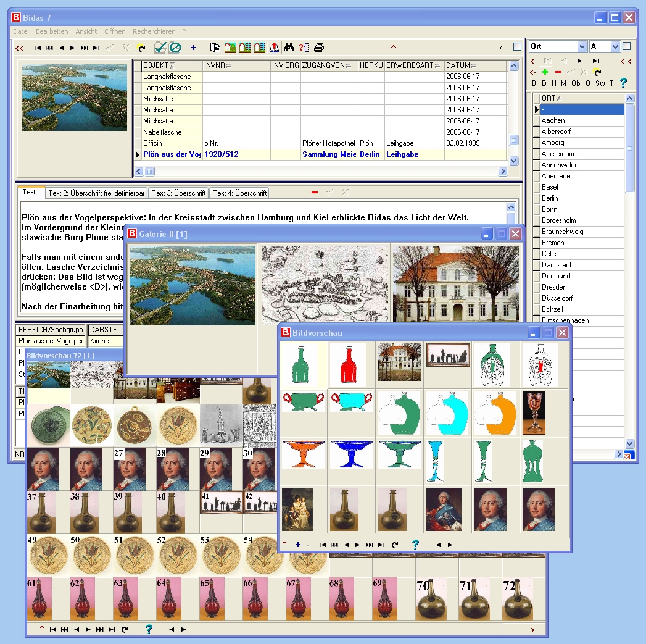The image size is (646, 644).
Task: Click the object table horizontal scrollbar thumb
Action: (x=150, y=171)
